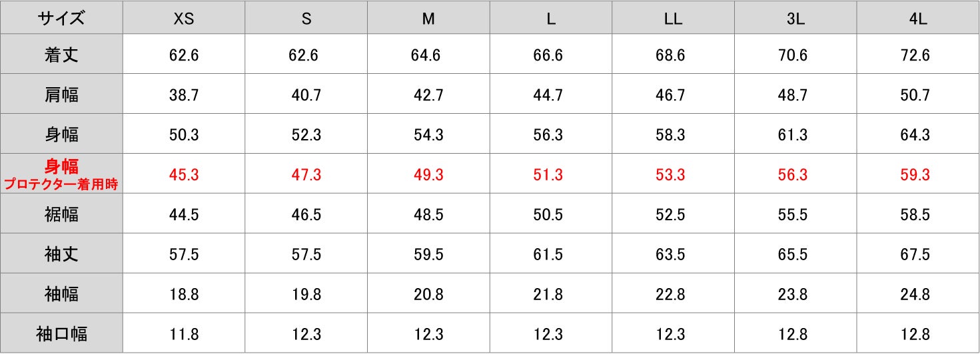Click the 3L size column header
Screen dimensions: 980x354
795,19
